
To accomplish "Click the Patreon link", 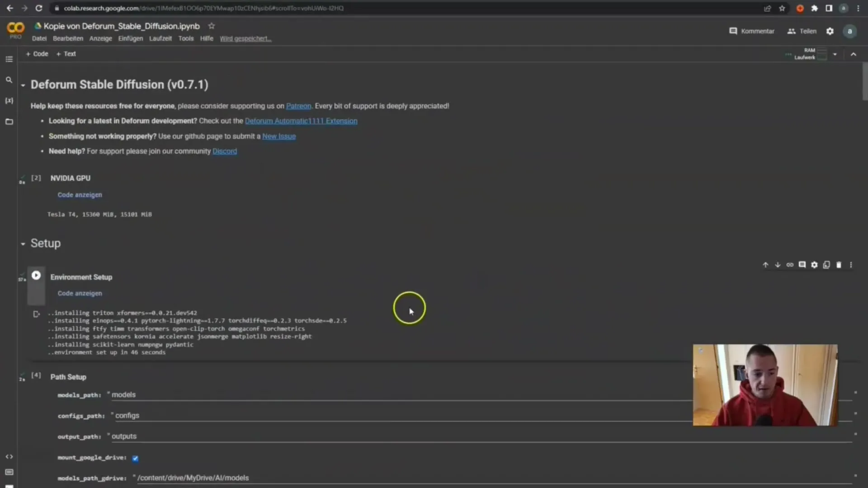I will click(x=298, y=106).
